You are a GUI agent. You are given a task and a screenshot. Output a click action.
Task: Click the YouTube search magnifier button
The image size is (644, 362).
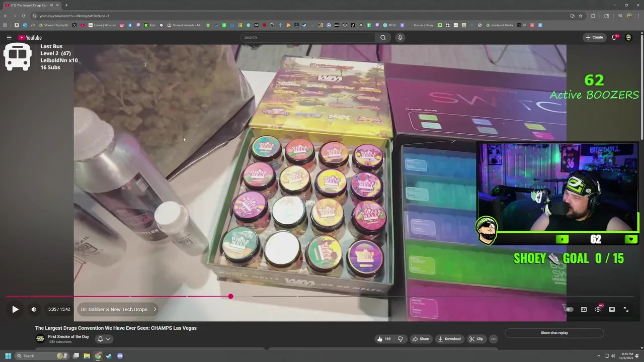click(383, 37)
